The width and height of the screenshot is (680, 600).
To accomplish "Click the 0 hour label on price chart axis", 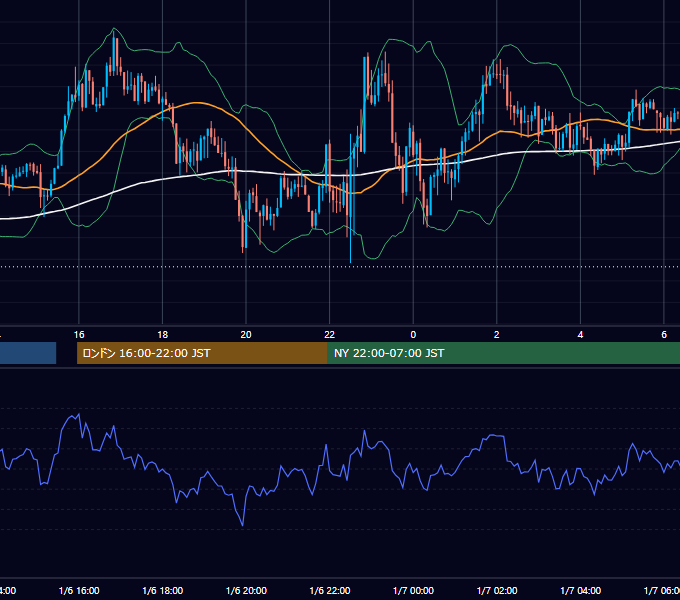I will point(413,335).
